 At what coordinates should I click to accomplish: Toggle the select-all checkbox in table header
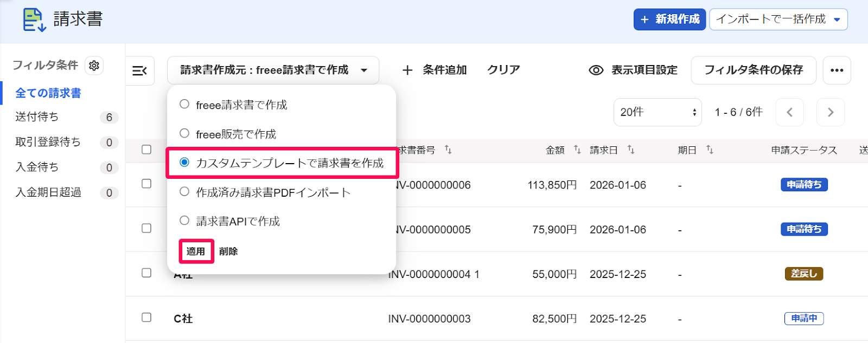146,150
